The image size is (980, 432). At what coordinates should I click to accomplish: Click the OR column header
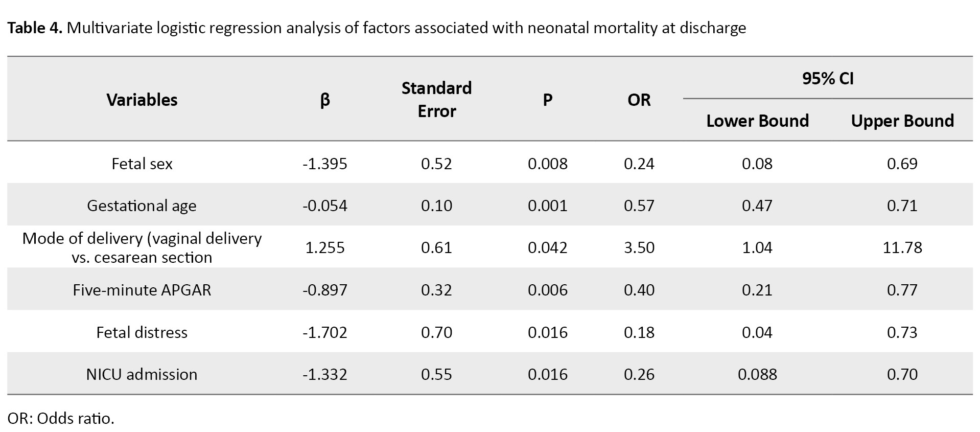pos(639,100)
